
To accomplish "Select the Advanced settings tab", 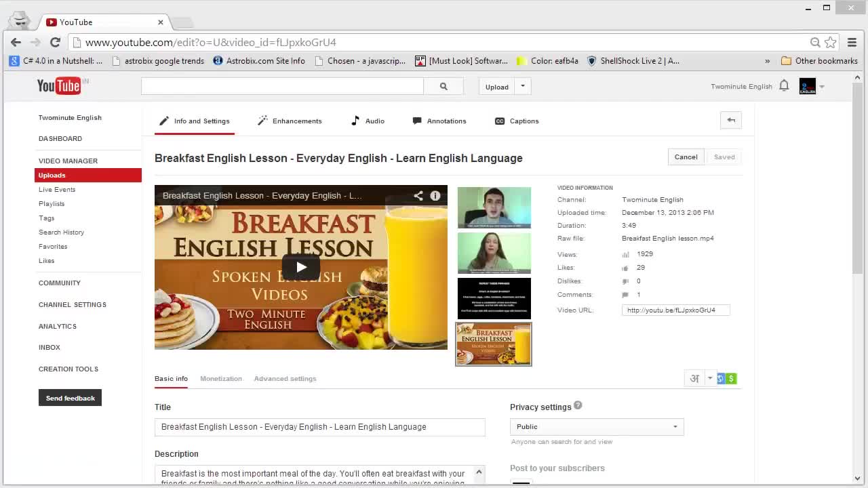I will coord(285,379).
